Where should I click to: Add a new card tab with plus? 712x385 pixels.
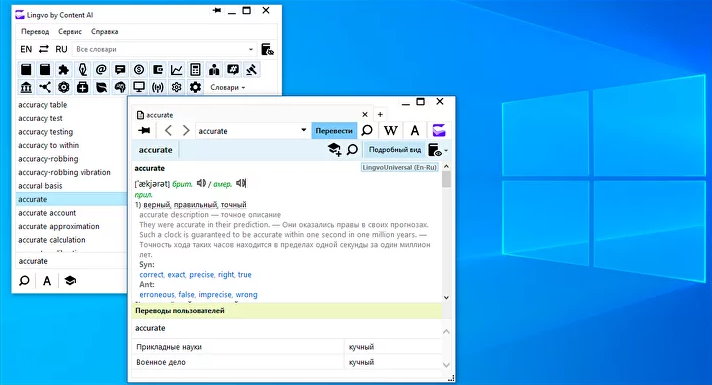click(x=380, y=114)
